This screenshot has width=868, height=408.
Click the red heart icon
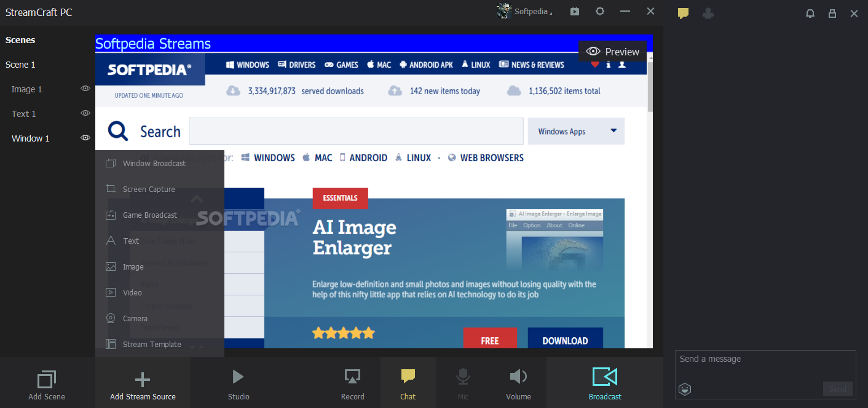coord(594,65)
